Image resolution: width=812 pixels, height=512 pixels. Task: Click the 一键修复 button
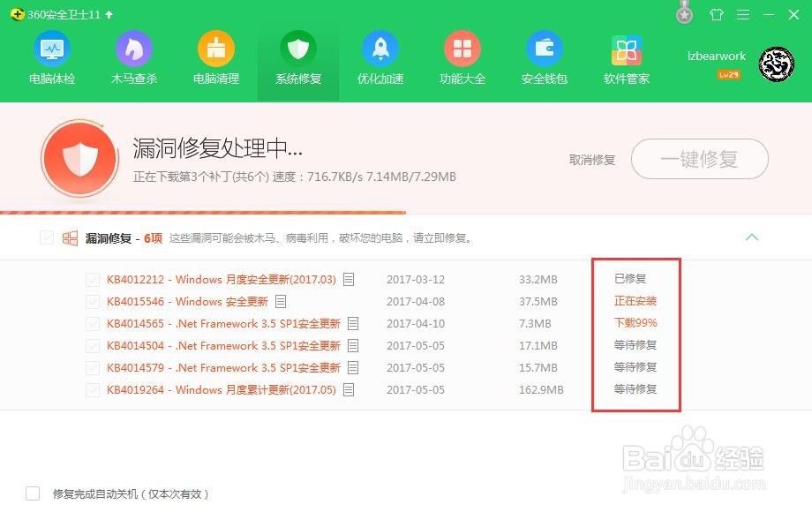tap(700, 159)
